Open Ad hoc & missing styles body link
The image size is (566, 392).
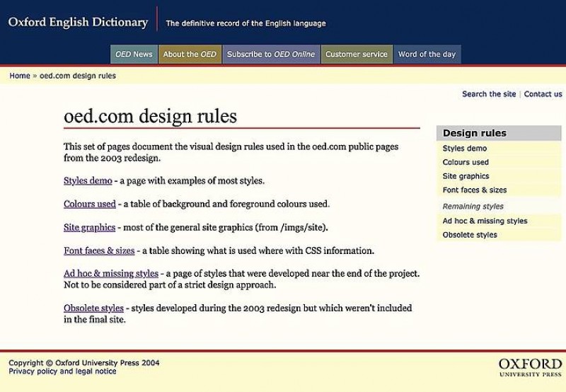pos(111,273)
